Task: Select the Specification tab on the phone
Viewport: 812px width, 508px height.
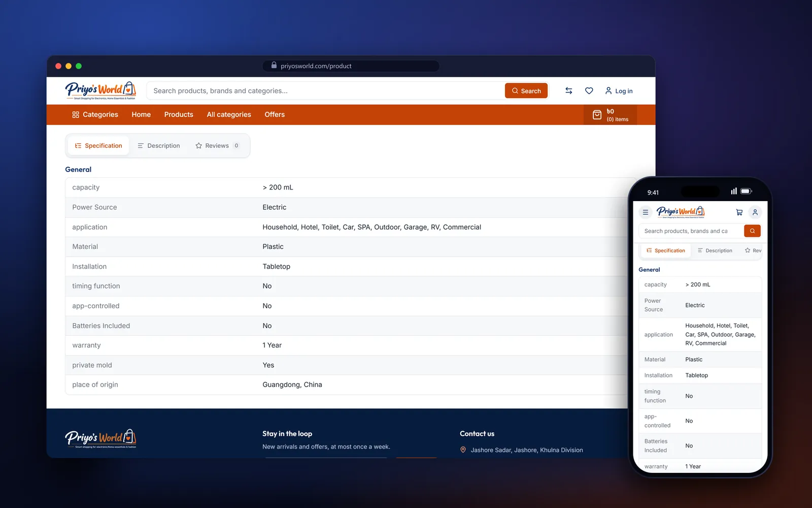Action: pos(666,250)
